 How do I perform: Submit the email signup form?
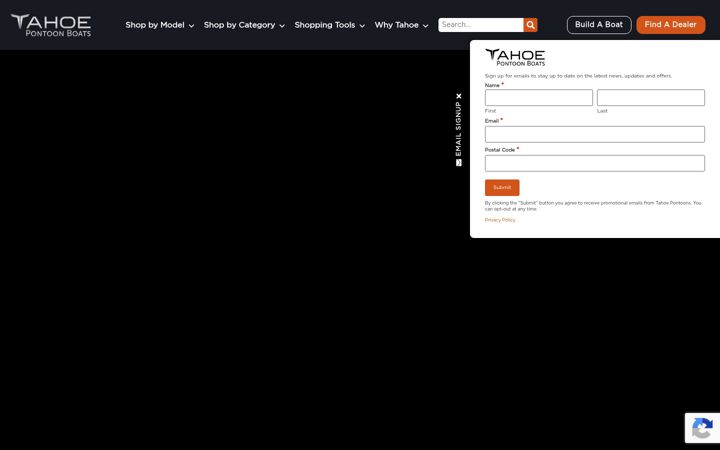502,187
